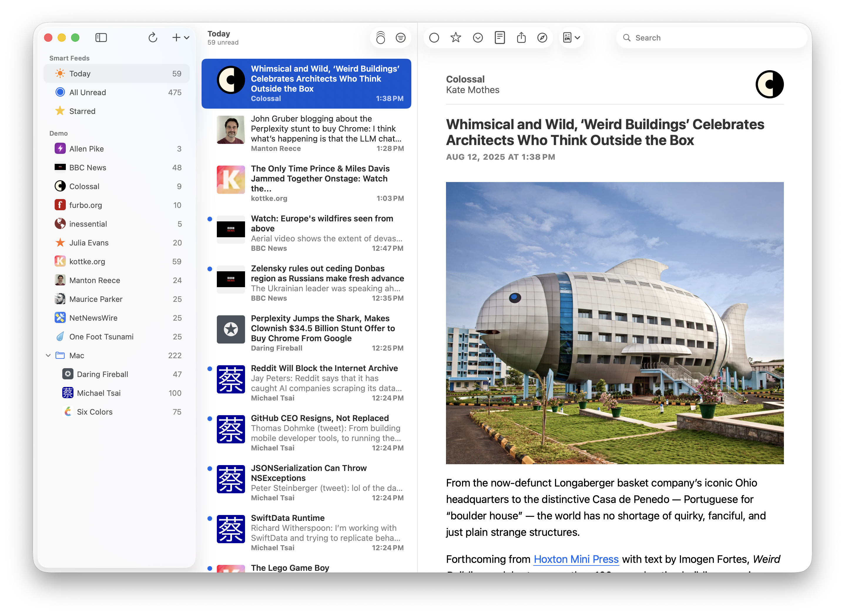Image resolution: width=845 pixels, height=616 pixels.
Task: Open the One Foot Tsunami feed
Action: coord(116,336)
